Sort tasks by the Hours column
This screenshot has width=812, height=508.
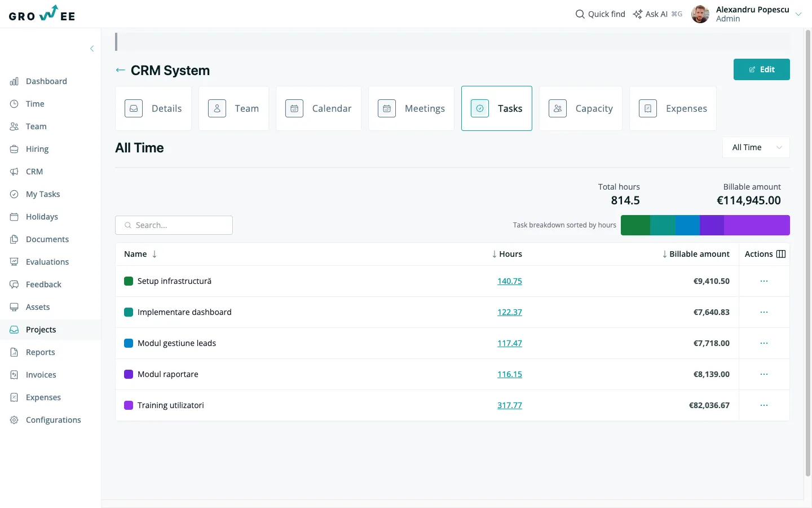click(507, 254)
